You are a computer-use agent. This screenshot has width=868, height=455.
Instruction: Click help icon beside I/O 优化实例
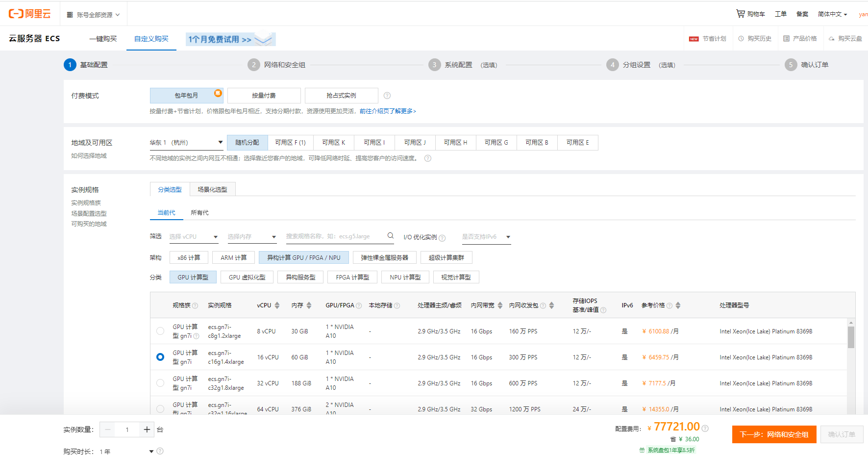point(442,238)
